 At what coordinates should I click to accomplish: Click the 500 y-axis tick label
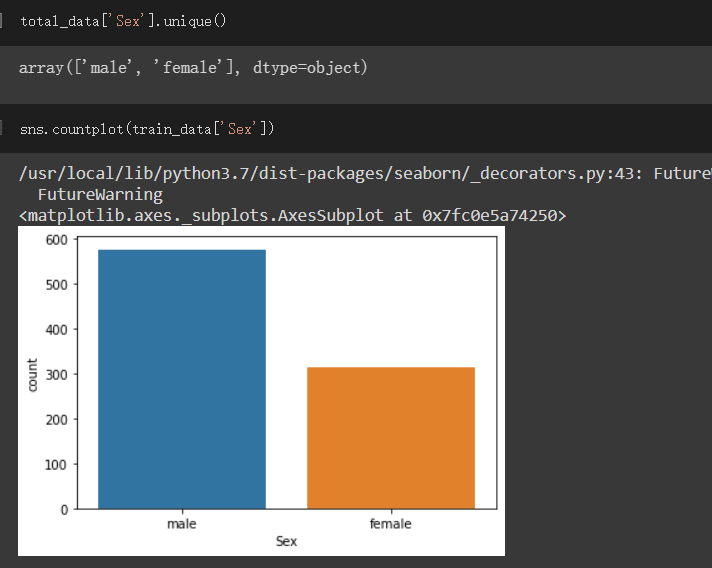click(56, 285)
